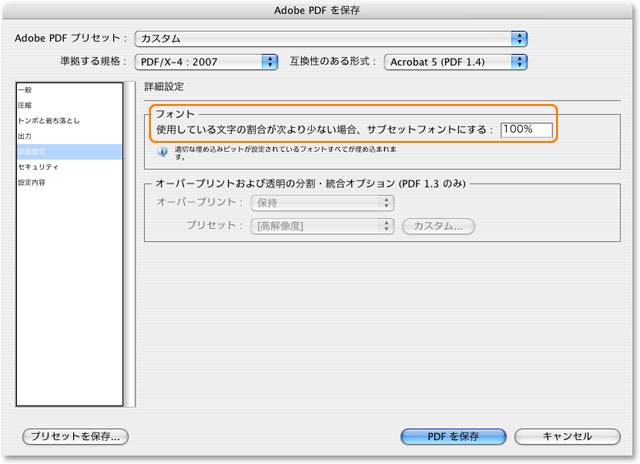640x464 pixels.
Task: Click the category list's vertical scrollbar
Action: (x=128, y=244)
